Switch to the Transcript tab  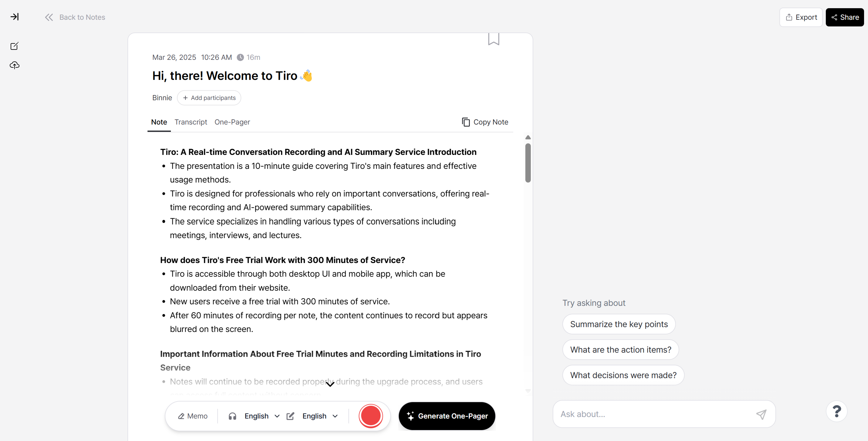191,122
